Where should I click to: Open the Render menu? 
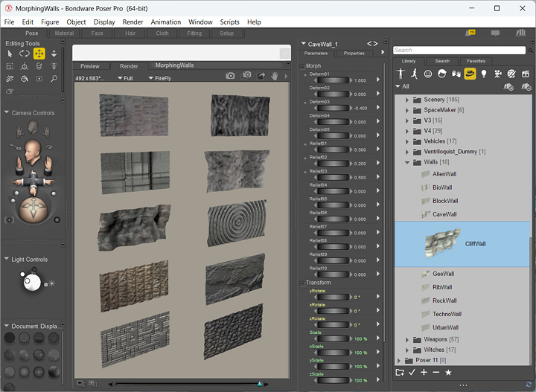coord(133,22)
